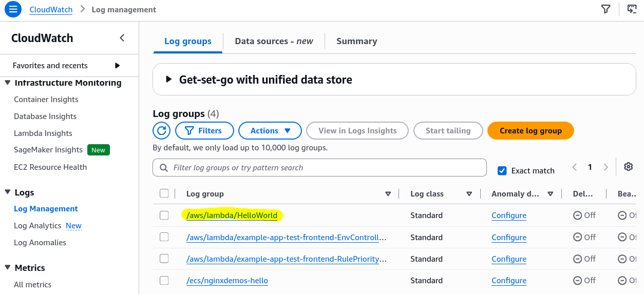The height and width of the screenshot is (294, 644).
Task: Tick the select-all log groups checkbox
Action: pos(164,193)
